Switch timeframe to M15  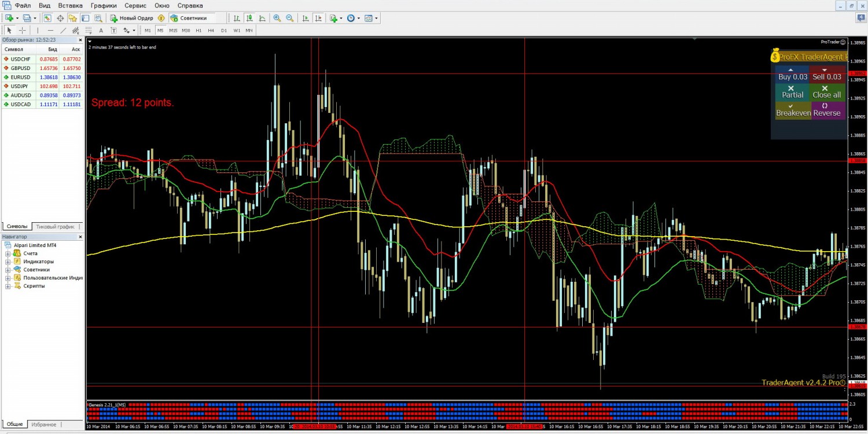click(x=173, y=30)
